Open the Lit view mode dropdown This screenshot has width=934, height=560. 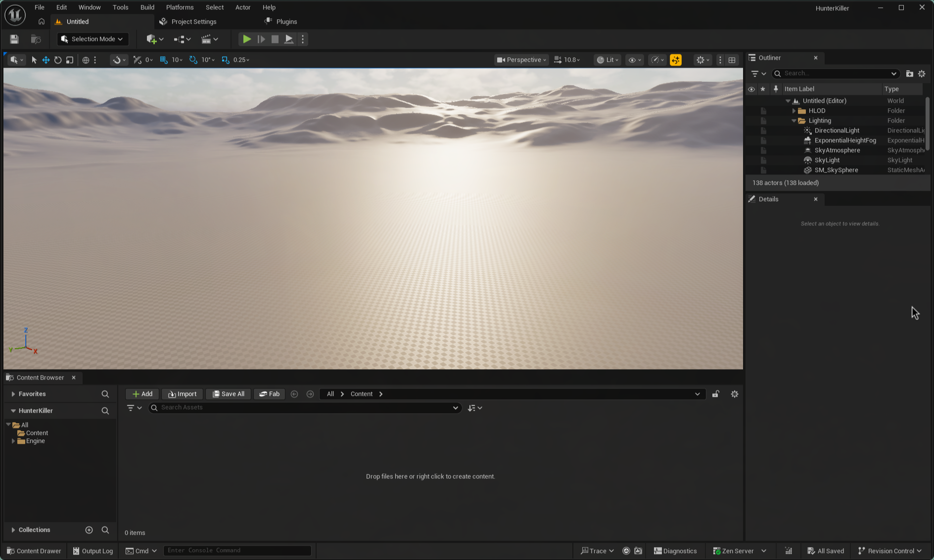coord(607,60)
